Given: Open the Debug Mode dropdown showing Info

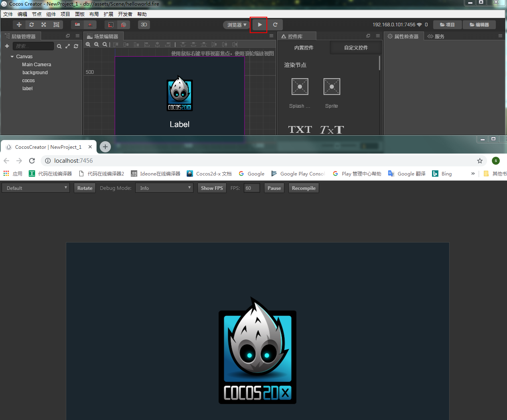Looking at the screenshot, I should (x=164, y=188).
